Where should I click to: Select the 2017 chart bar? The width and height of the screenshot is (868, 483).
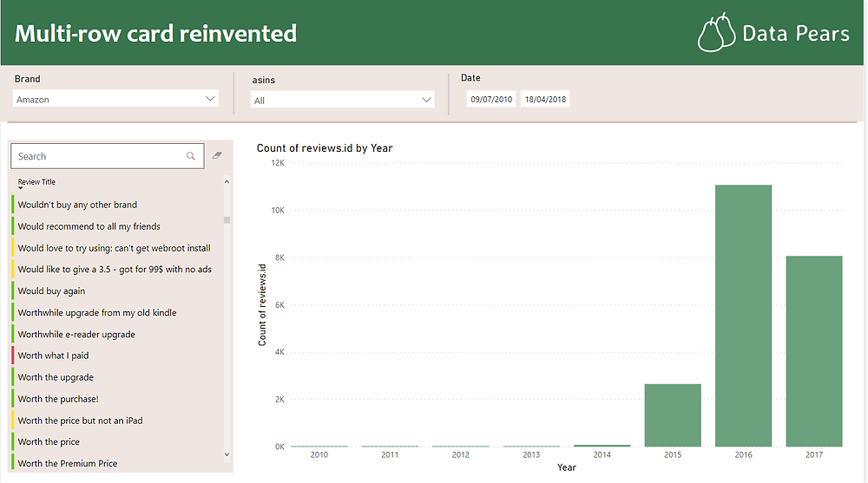813,351
